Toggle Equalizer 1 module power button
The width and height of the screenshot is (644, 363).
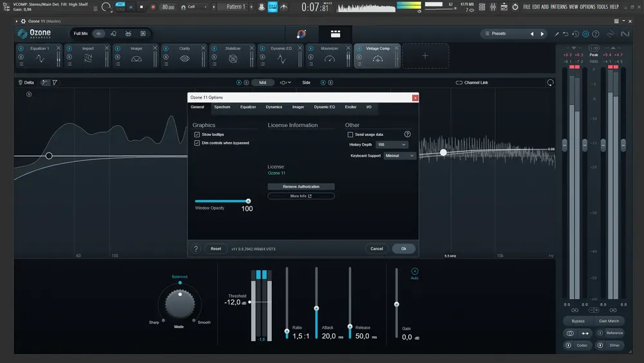[21, 48]
